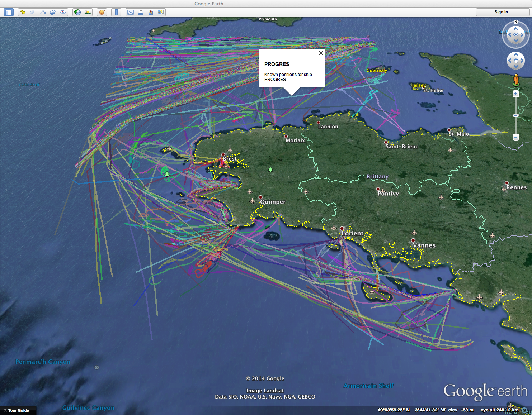Show the ruler measurement tool
The width and height of the screenshot is (532, 415).
pyautogui.click(x=116, y=12)
